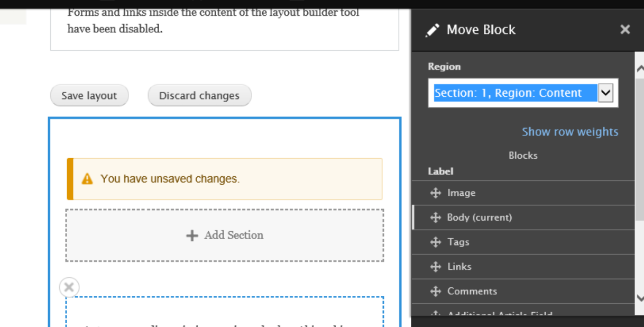Click the pencil icon beside Move Block

click(432, 30)
